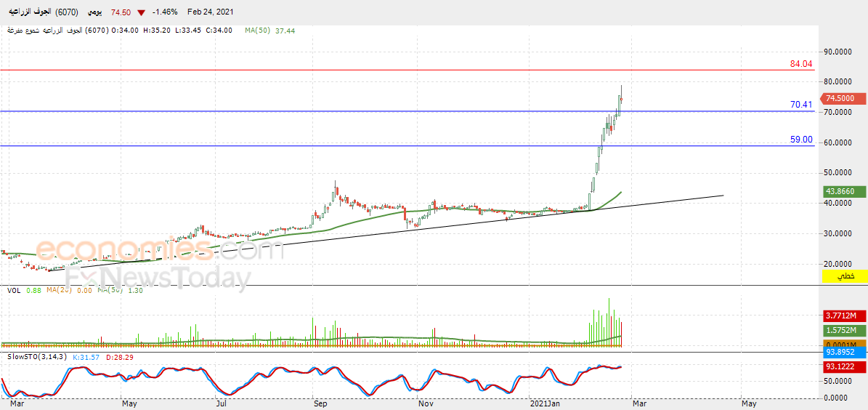Click the red 93.1222 stochastic D tag

tap(840, 366)
